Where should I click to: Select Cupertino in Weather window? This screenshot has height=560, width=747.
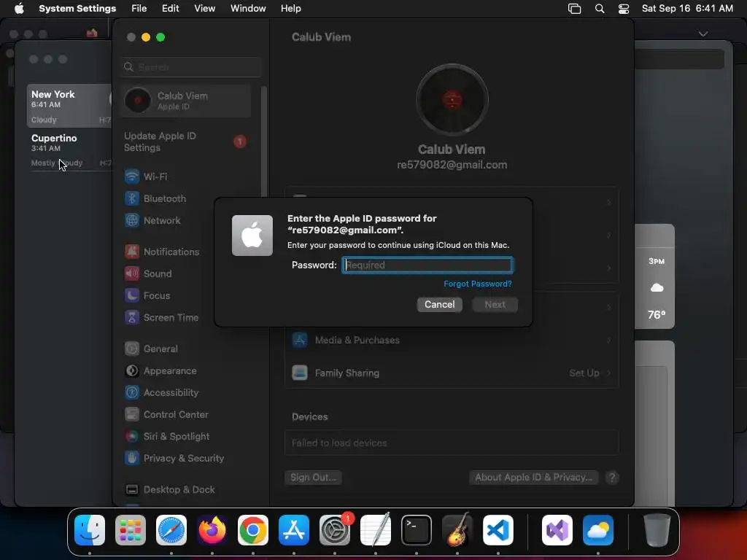coord(69,149)
